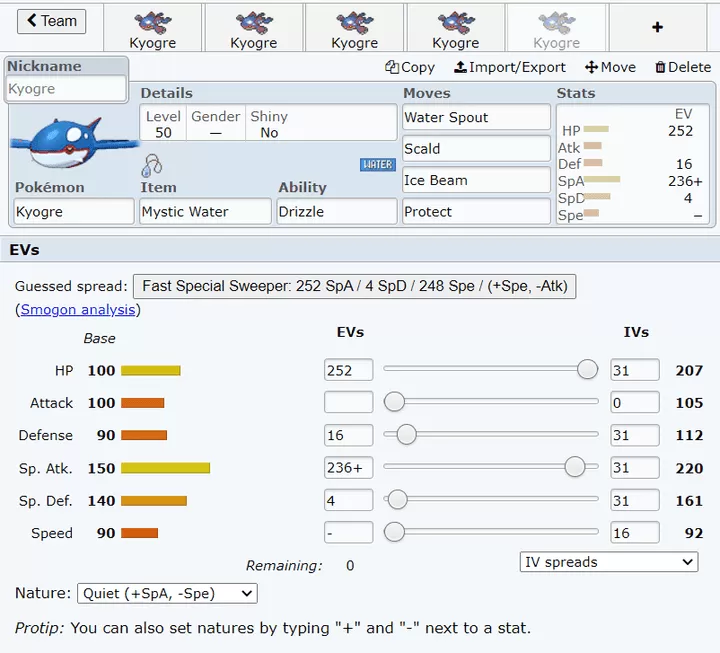
Task: Edit the Attack IV field 0
Action: (x=635, y=402)
